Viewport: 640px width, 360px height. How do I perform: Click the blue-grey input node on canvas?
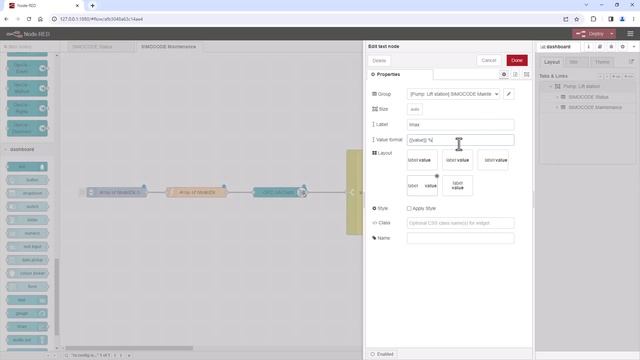[x=117, y=192]
